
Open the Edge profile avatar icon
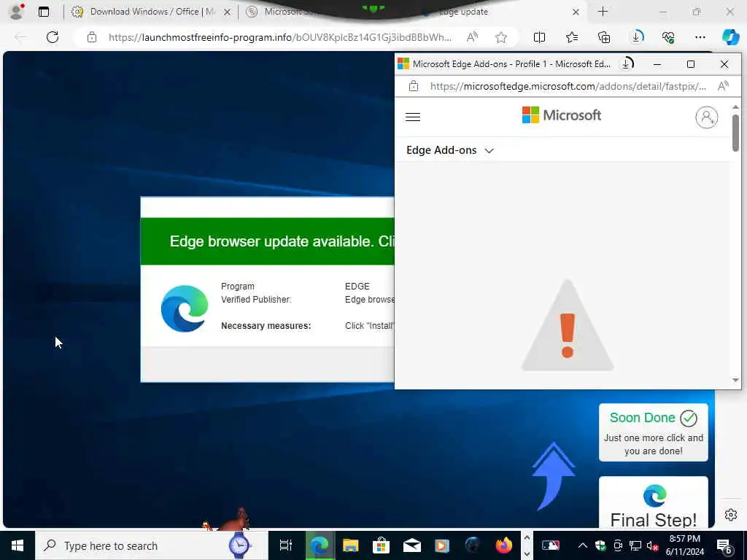click(17, 12)
